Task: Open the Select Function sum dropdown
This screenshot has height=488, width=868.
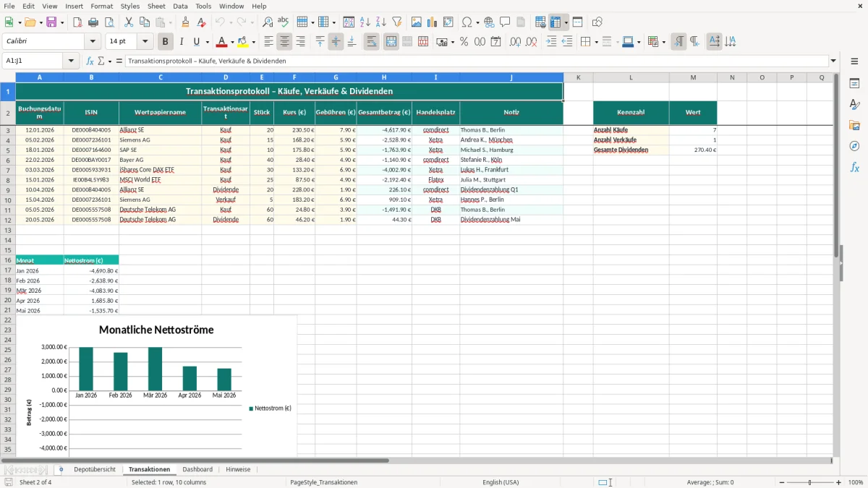Action: click(x=111, y=61)
